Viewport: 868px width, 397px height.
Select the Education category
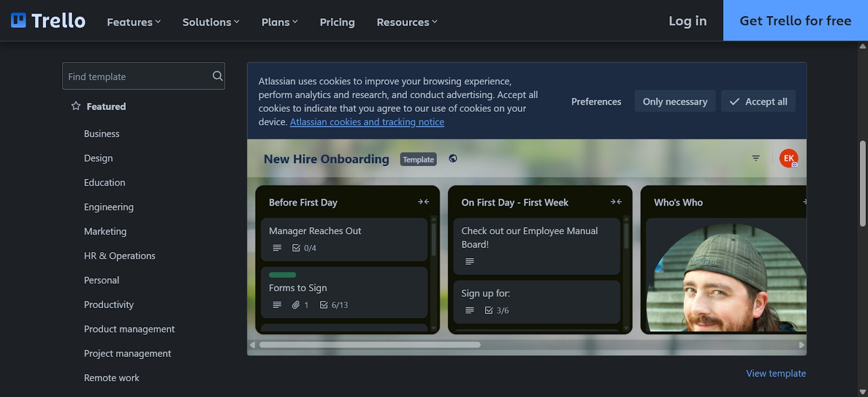[105, 182]
